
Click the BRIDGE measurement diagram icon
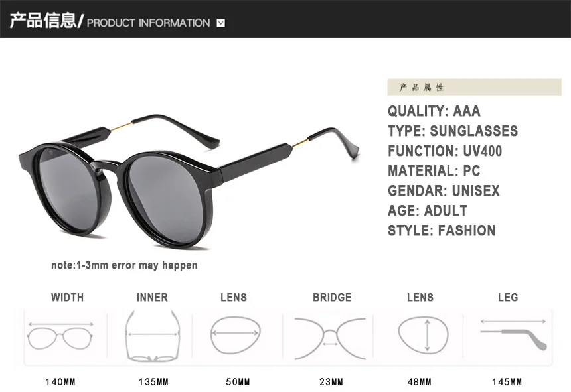coord(330,338)
